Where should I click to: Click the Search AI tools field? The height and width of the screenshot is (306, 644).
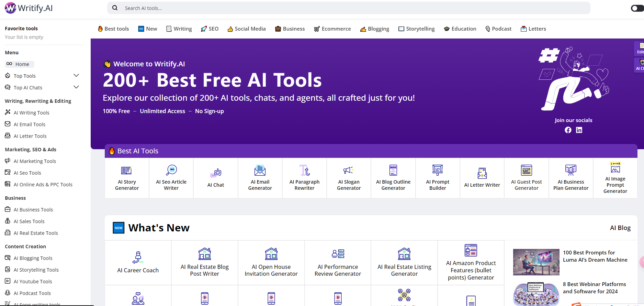coord(348,8)
